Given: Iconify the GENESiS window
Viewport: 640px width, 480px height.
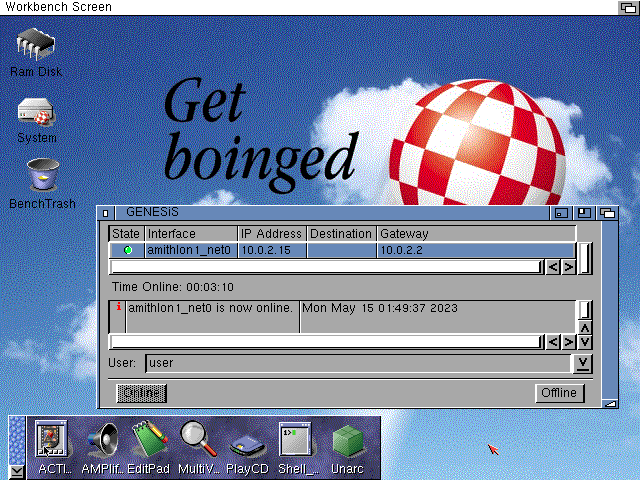Looking at the screenshot, I should tap(561, 213).
